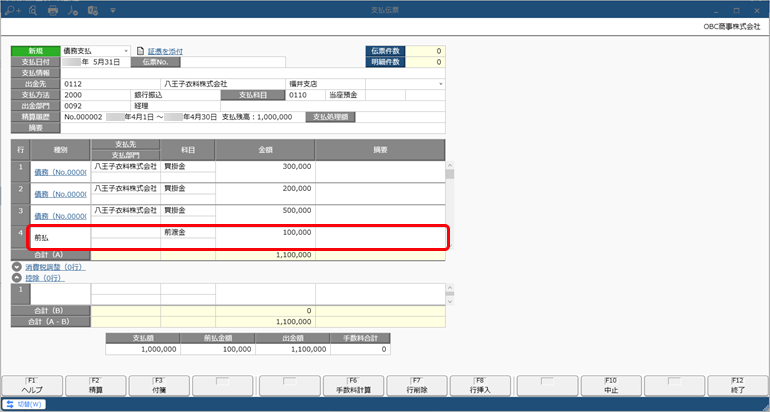Click the green 新規 status label
Screen dimensions: 770x412
click(x=35, y=51)
